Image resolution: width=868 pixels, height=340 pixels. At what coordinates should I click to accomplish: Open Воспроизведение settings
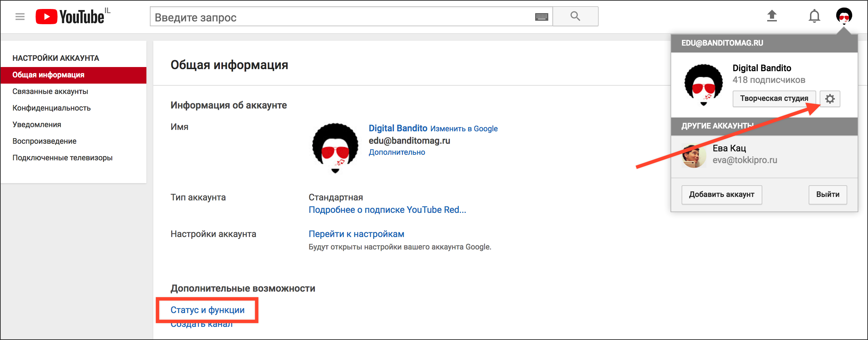[x=44, y=141]
